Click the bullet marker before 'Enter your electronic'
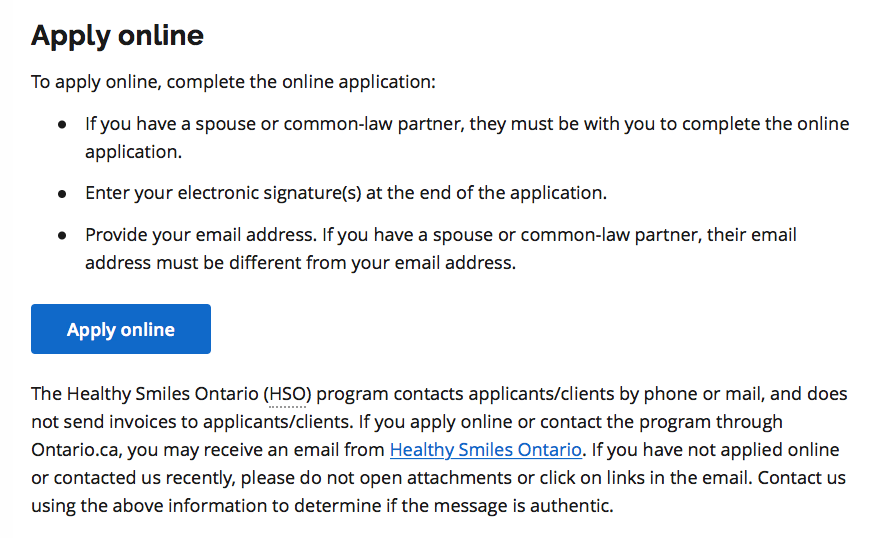890x538 pixels. (x=62, y=194)
